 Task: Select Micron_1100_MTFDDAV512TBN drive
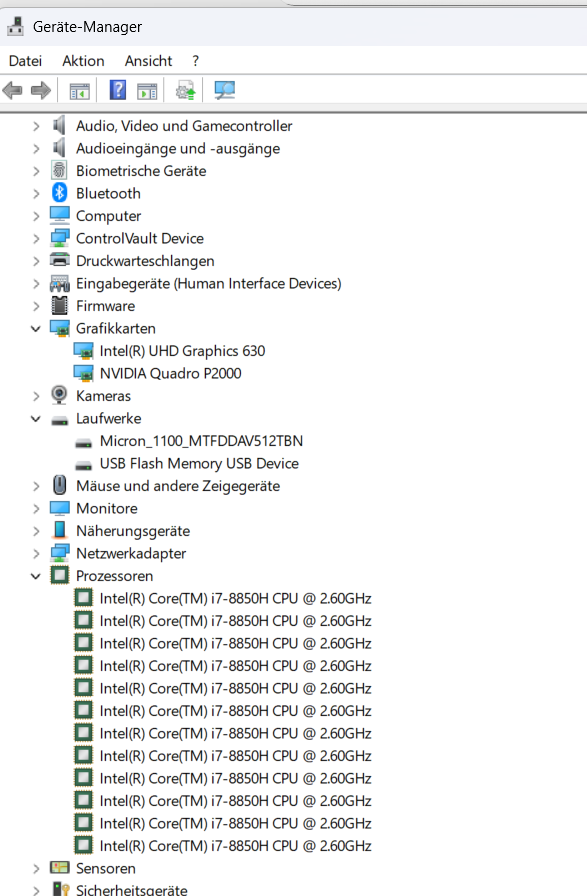(x=201, y=441)
